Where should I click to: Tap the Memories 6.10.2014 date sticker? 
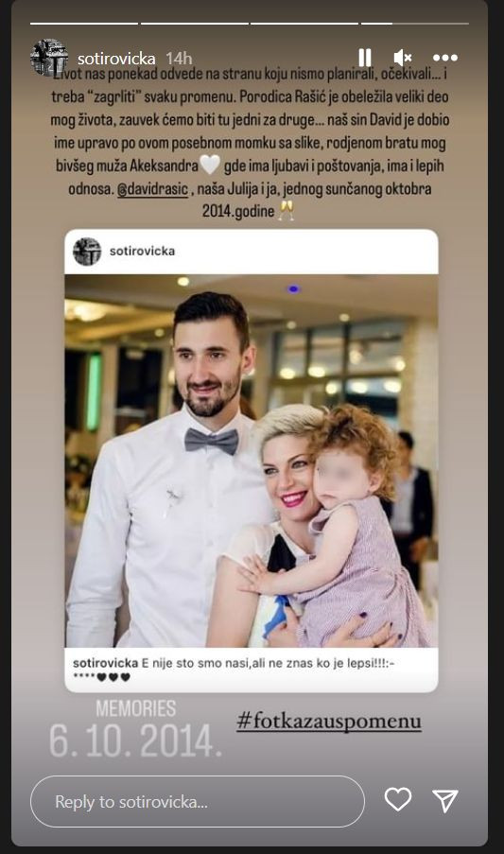coord(135,729)
